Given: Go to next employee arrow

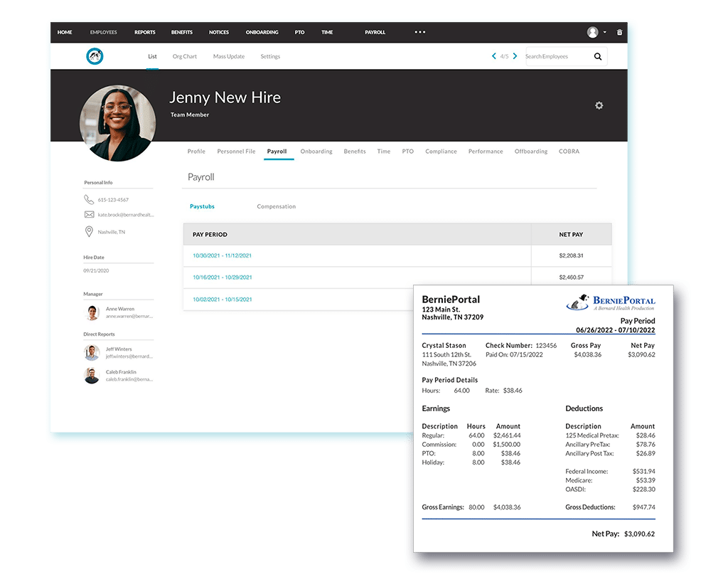Looking at the screenshot, I should pyautogui.click(x=515, y=56).
